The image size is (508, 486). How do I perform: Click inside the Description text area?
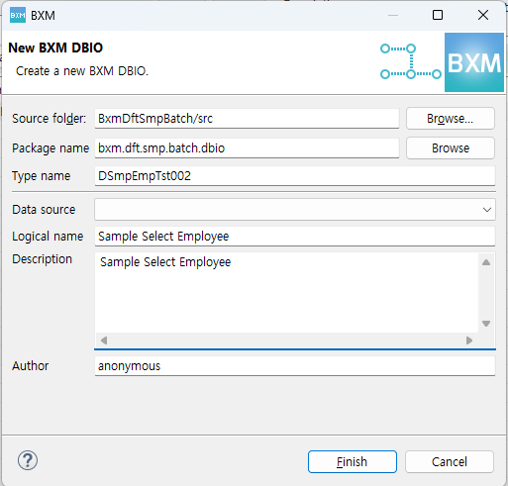(287, 292)
